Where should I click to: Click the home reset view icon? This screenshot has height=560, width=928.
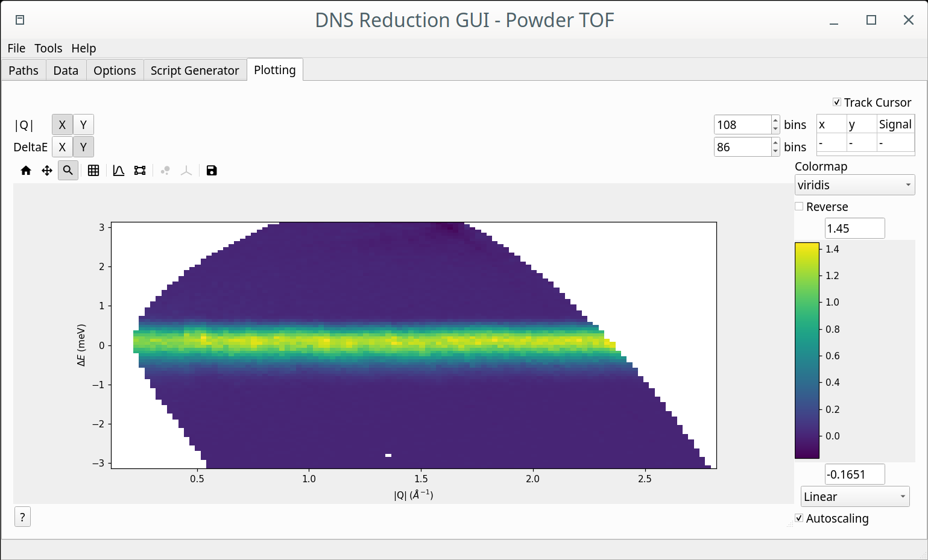point(26,171)
